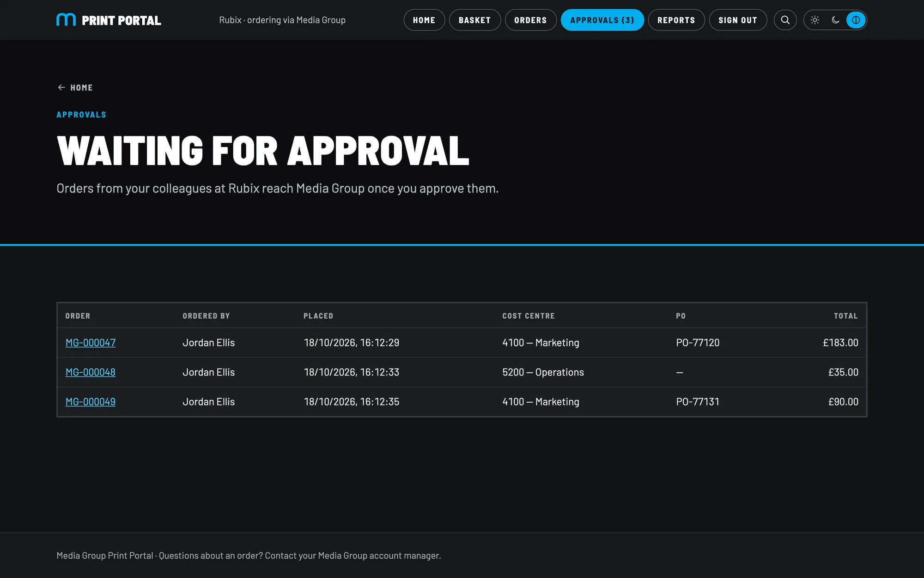Screen dimensions: 924x578
Task: Go to Home in navigation bar
Action: point(424,20)
